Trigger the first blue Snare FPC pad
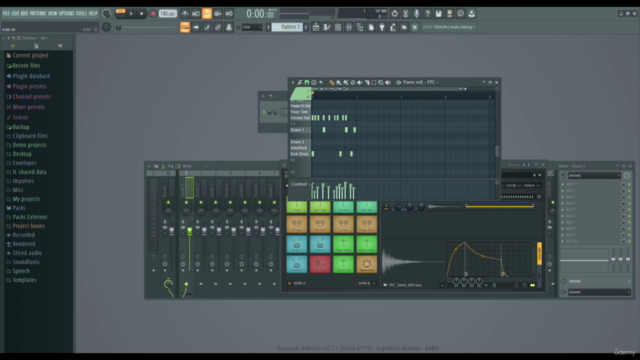Image resolution: width=640 pixels, height=360 pixels. (297, 244)
